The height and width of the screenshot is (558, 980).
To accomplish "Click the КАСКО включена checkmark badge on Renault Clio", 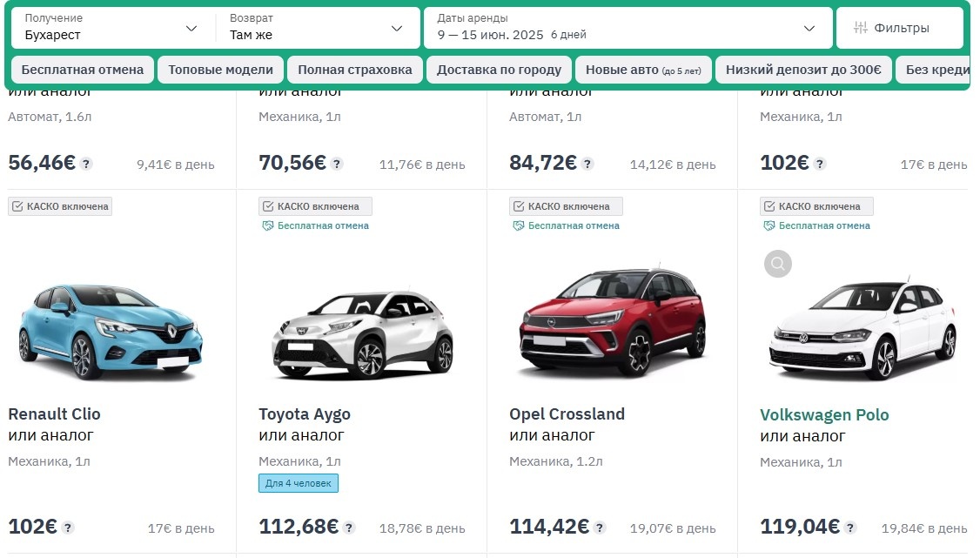I will pos(59,205).
